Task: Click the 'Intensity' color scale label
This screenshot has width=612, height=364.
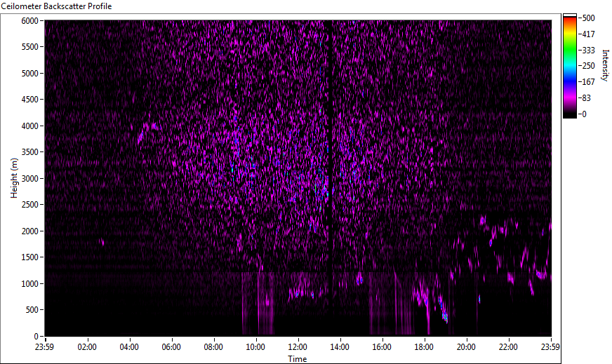Action: point(605,65)
